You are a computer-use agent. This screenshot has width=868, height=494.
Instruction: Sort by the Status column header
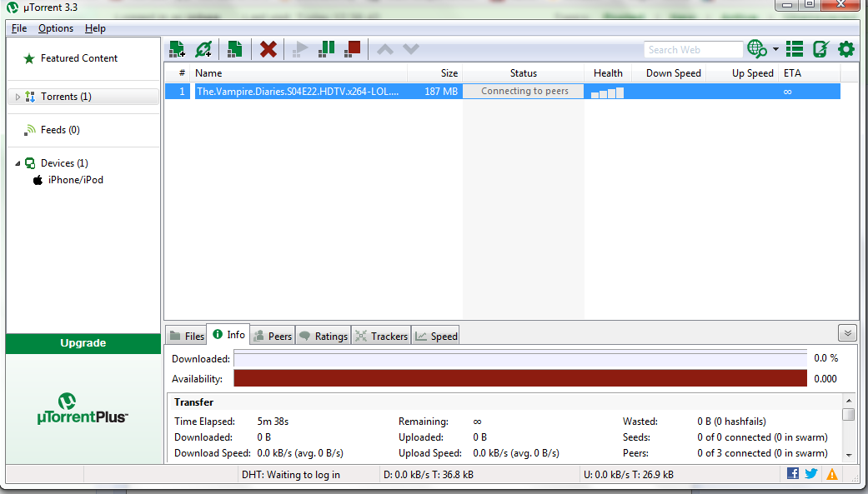(523, 73)
